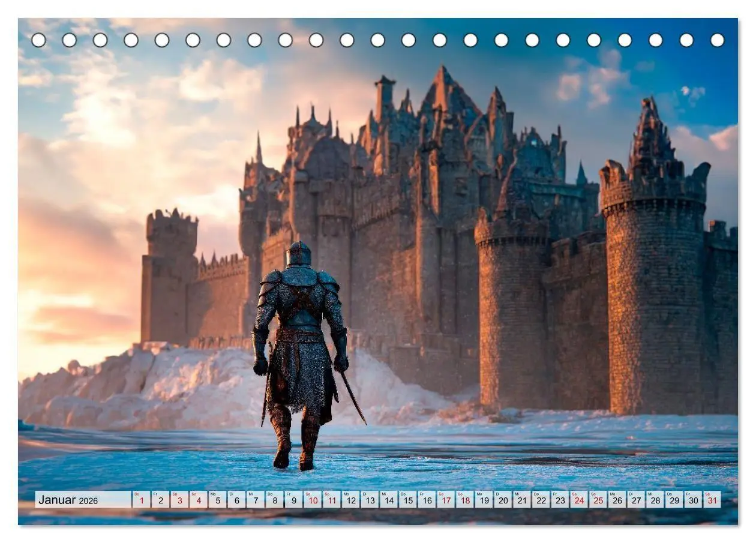Click the knight's helmet
Viewport: 756px width, 543px height.
299,254
